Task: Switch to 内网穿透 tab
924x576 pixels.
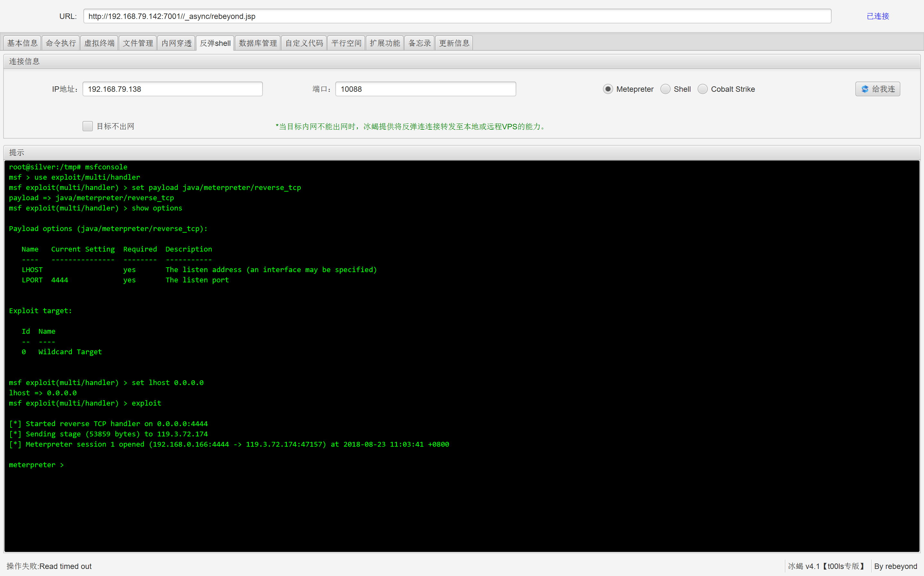Action: (176, 43)
